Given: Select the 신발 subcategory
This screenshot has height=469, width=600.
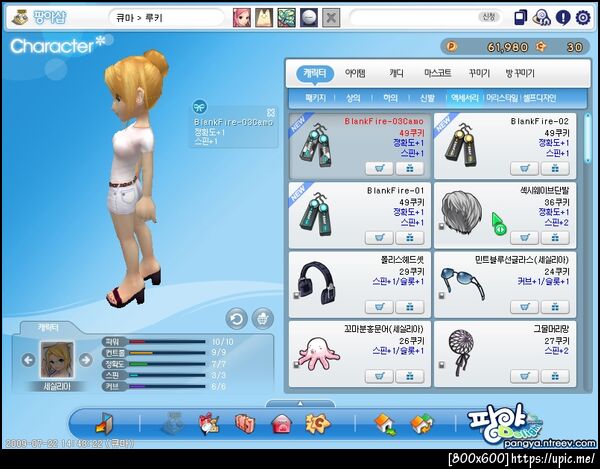Looking at the screenshot, I should pos(427,98).
